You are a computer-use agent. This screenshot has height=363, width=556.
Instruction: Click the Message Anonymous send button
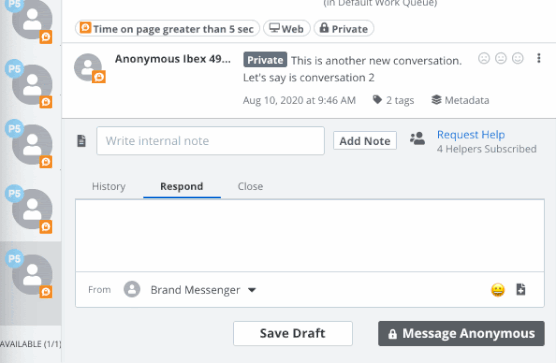(x=461, y=334)
